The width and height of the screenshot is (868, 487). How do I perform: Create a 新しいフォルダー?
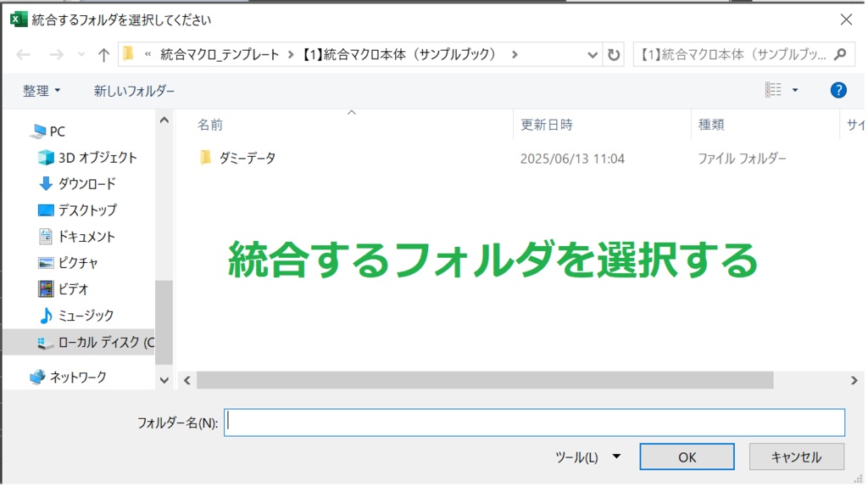click(134, 90)
